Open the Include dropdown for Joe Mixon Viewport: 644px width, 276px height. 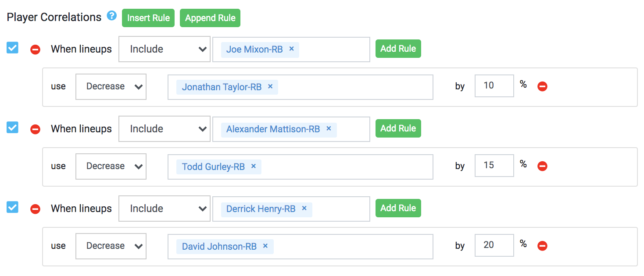164,49
